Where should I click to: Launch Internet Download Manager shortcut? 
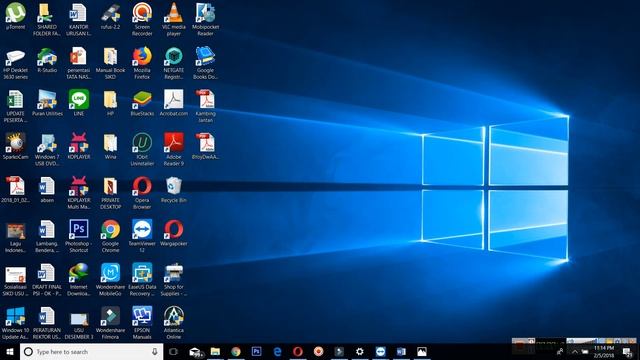point(78,280)
